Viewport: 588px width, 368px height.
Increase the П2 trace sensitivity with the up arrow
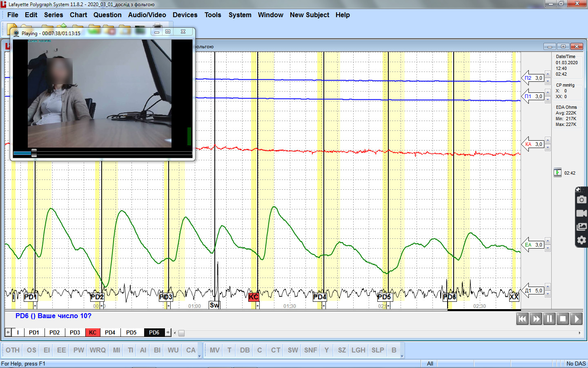click(548, 74)
